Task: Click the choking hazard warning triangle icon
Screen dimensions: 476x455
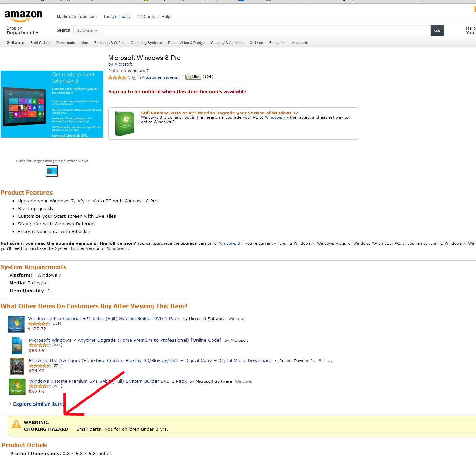Action: click(x=16, y=424)
